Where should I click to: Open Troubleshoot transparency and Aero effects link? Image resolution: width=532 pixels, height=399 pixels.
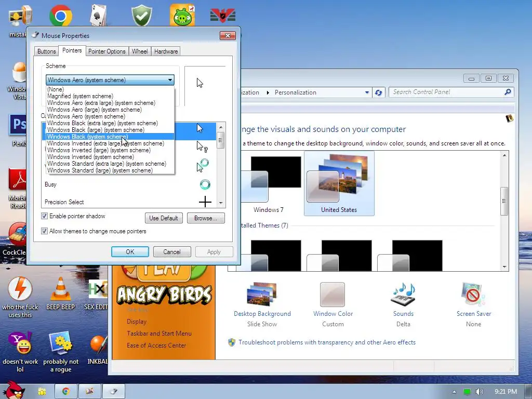[x=327, y=342]
